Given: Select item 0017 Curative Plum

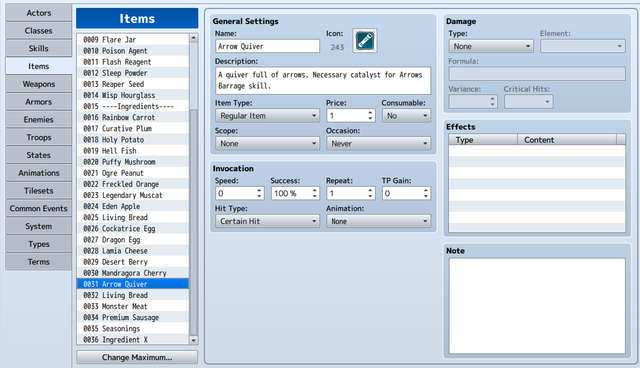Looking at the screenshot, I should (x=133, y=129).
